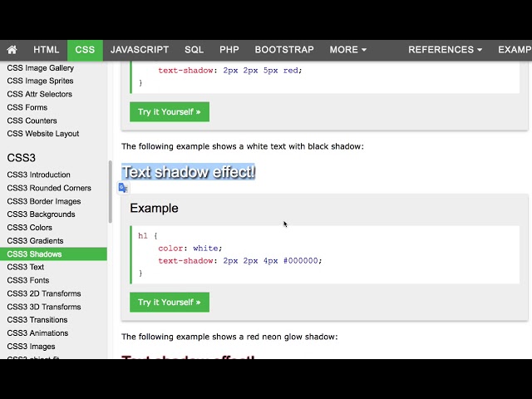Open CSS3 Gradients in the sidebar

[x=35, y=241]
